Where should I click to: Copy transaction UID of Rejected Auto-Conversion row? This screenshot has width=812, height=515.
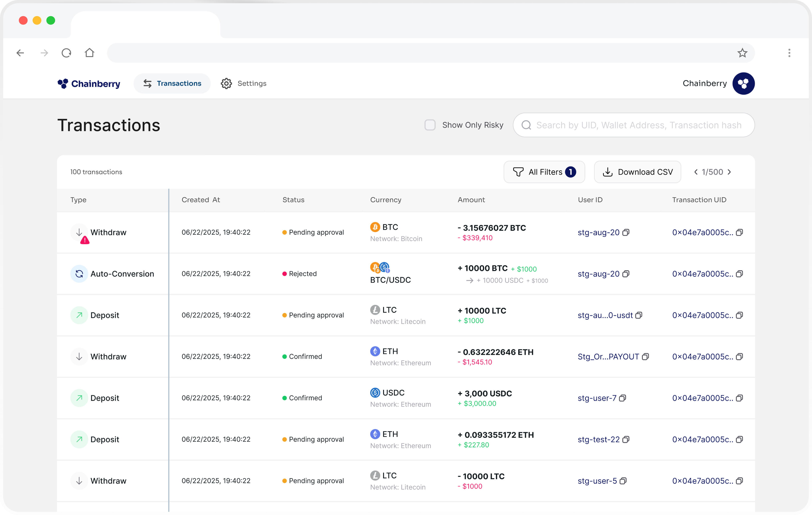coord(739,274)
